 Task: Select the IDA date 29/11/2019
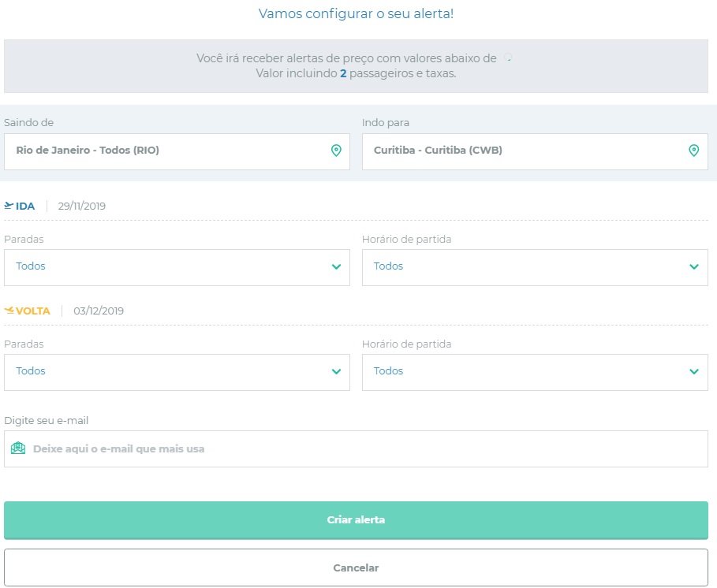tap(82, 206)
